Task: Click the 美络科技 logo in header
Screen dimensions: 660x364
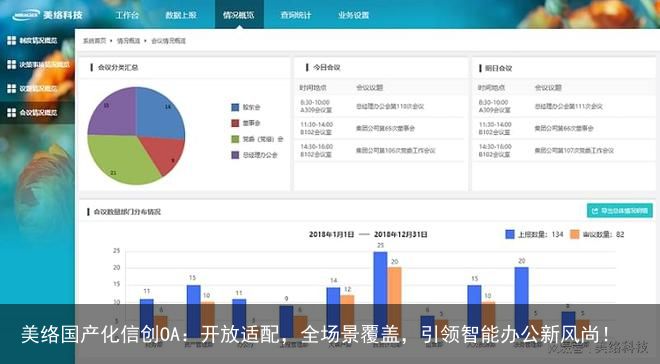Action: 48,15
